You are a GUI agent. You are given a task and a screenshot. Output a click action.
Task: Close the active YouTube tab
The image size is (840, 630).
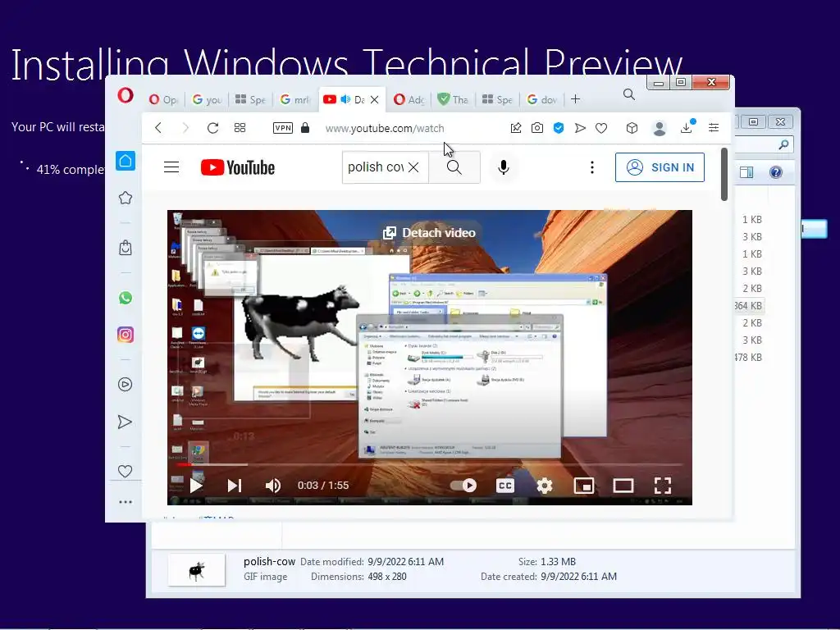374,99
